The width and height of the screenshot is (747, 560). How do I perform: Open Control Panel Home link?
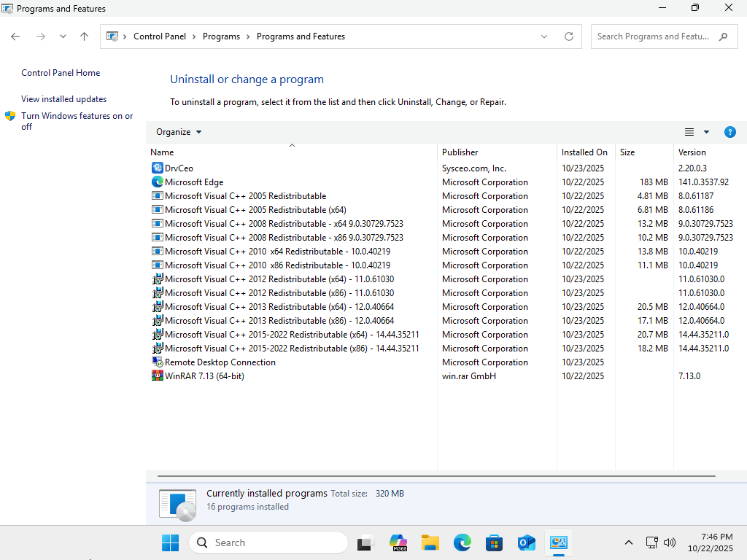[61, 73]
